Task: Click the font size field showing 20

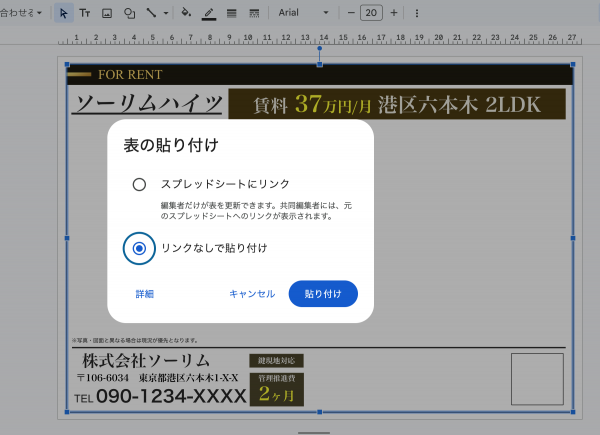Action: click(372, 13)
